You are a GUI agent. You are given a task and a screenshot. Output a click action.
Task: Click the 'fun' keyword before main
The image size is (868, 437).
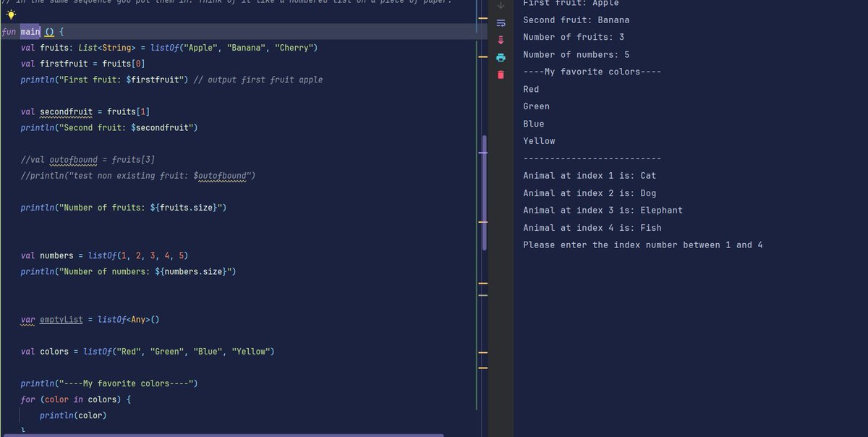coord(9,32)
